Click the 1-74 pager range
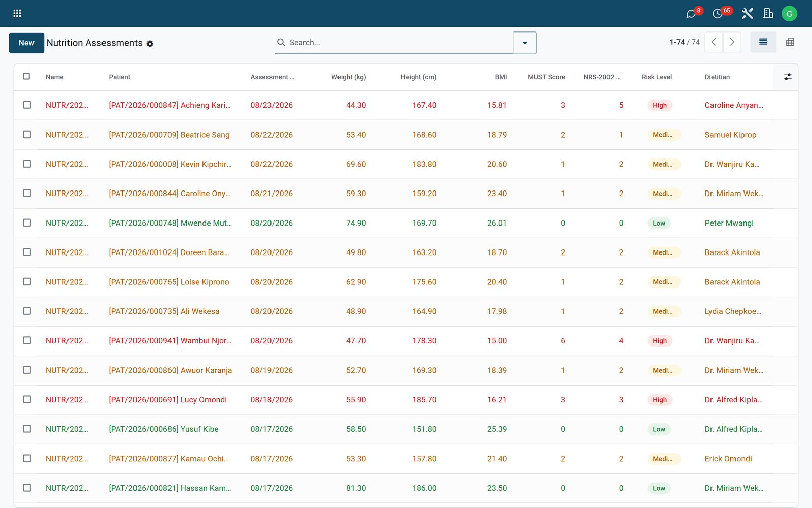Image resolution: width=812 pixels, height=508 pixels. (677, 42)
